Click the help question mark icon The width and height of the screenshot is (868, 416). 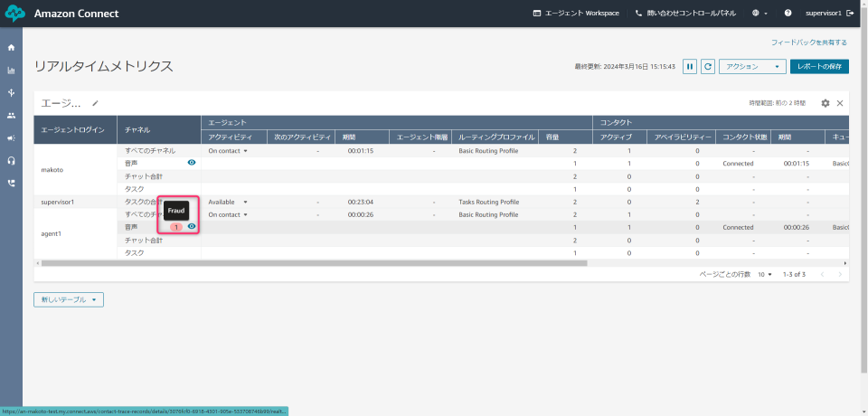pos(788,14)
